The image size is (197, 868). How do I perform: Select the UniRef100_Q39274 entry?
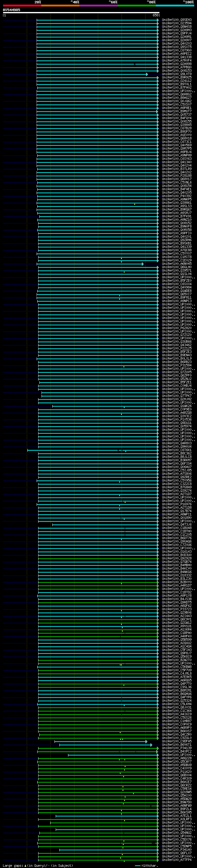[x=177, y=491]
